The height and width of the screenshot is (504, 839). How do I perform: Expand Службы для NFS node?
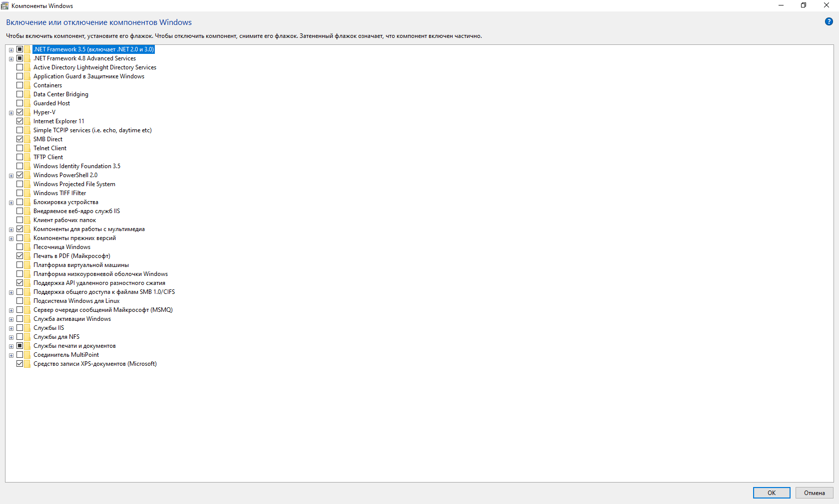11,337
